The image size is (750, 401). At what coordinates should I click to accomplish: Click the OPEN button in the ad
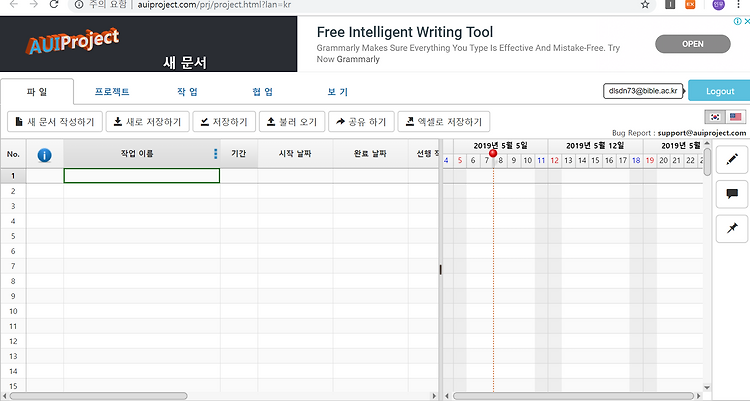click(693, 44)
